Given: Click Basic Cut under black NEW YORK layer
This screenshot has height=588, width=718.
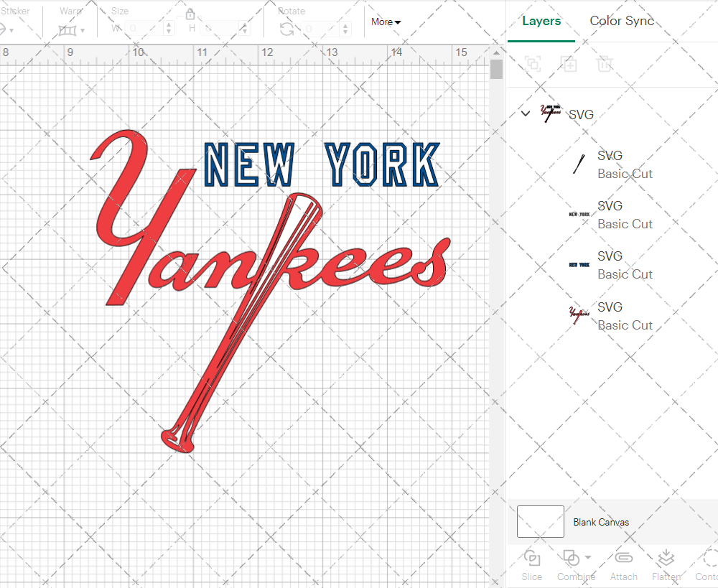Looking at the screenshot, I should pyautogui.click(x=625, y=224).
